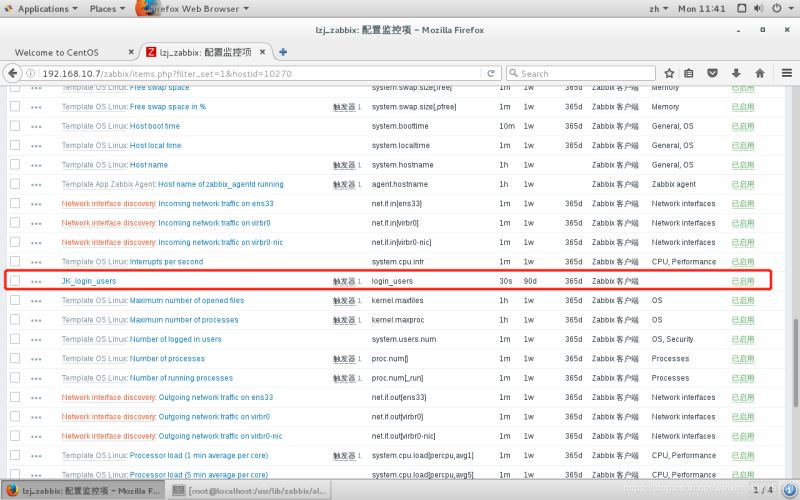The image size is (800, 500).
Task: Click the Firefox back arrow button
Action: click(13, 73)
